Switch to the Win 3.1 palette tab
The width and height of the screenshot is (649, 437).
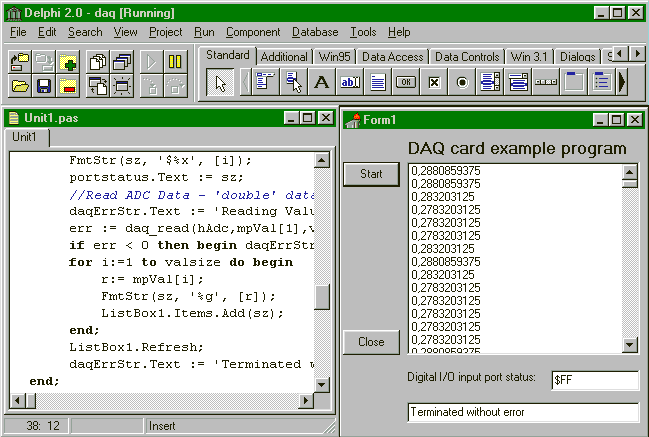click(x=529, y=57)
